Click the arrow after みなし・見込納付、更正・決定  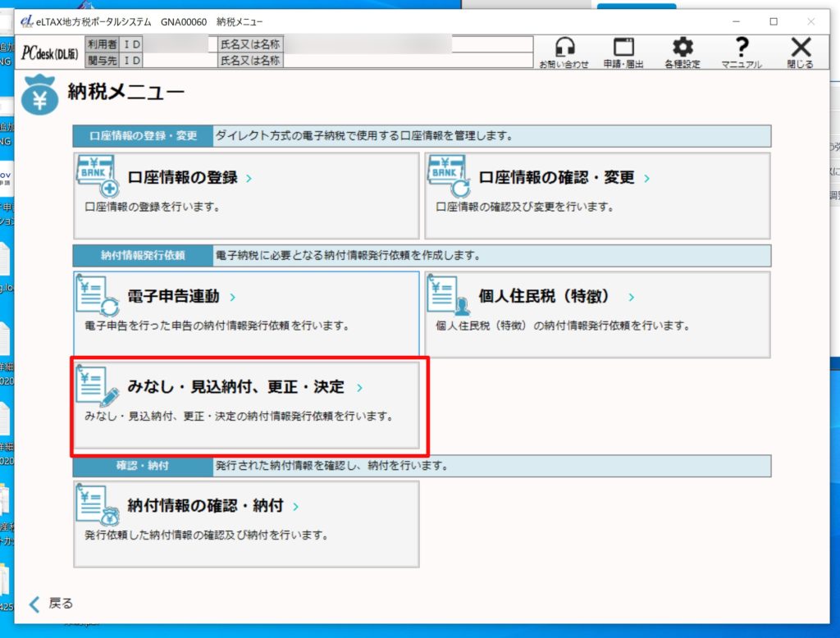pos(359,387)
